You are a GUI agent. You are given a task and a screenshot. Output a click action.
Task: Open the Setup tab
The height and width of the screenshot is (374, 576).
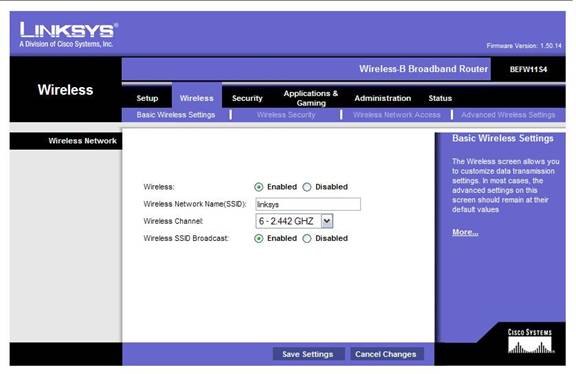pos(147,98)
